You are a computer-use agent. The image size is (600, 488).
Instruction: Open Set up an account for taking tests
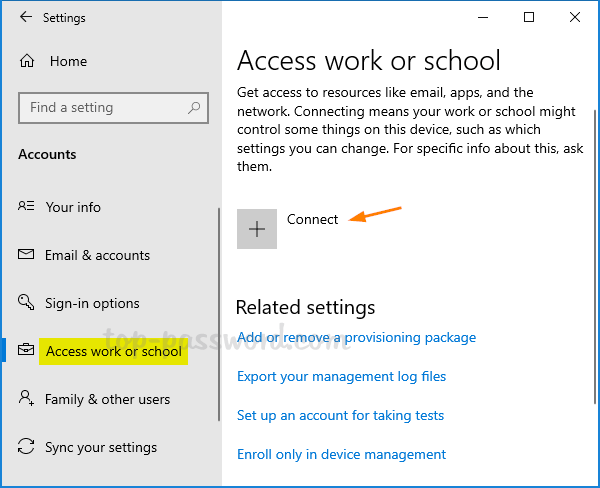click(x=340, y=415)
